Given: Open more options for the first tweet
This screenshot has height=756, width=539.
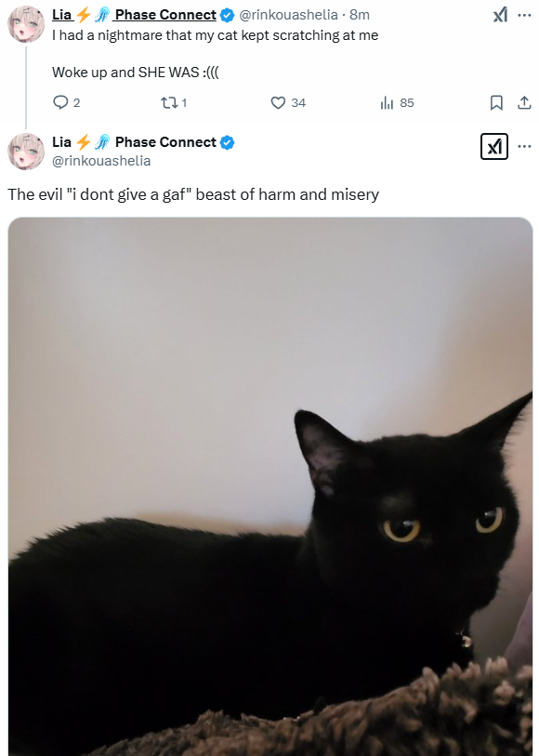Looking at the screenshot, I should pyautogui.click(x=524, y=16).
